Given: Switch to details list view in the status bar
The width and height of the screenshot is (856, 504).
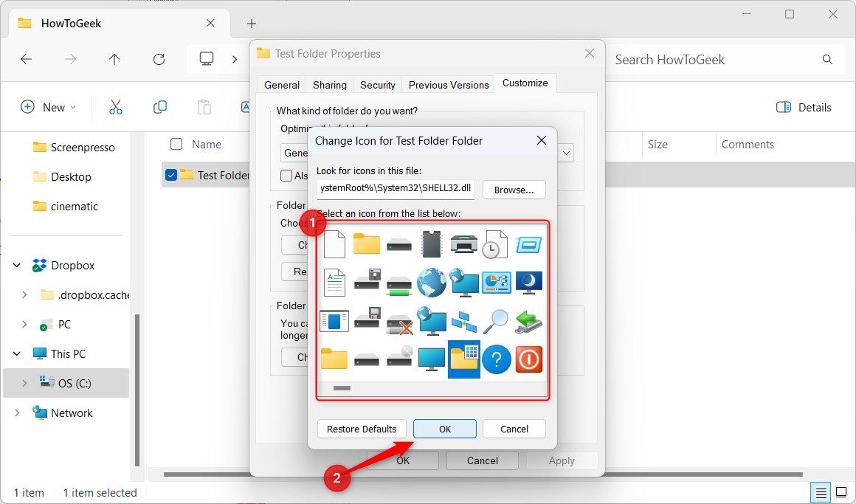Looking at the screenshot, I should [x=821, y=492].
